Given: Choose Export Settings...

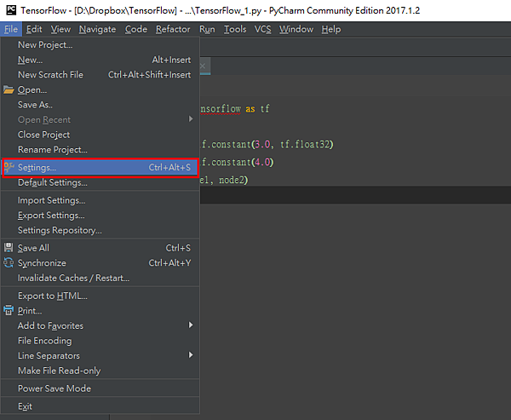Looking at the screenshot, I should click(x=100, y=216).
